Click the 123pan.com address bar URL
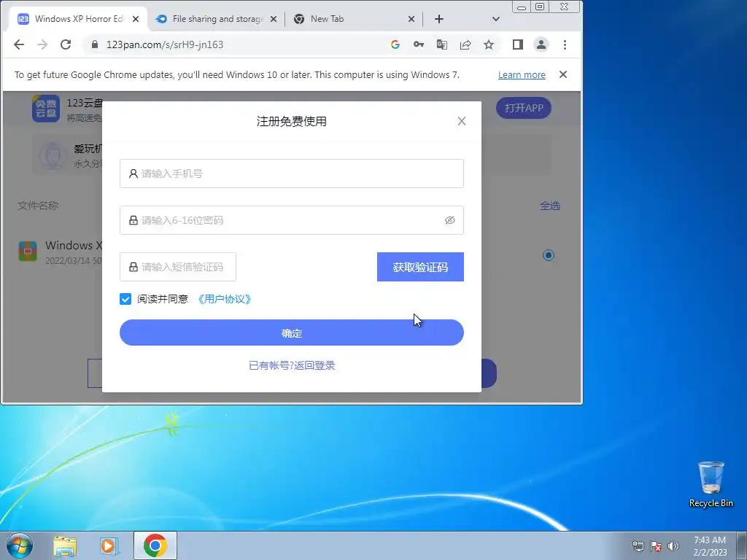 click(165, 44)
